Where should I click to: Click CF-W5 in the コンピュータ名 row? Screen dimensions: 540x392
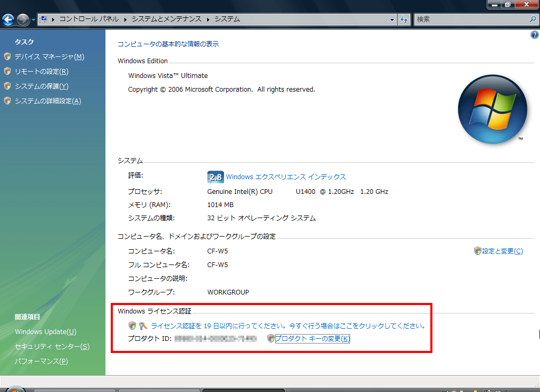(x=218, y=251)
